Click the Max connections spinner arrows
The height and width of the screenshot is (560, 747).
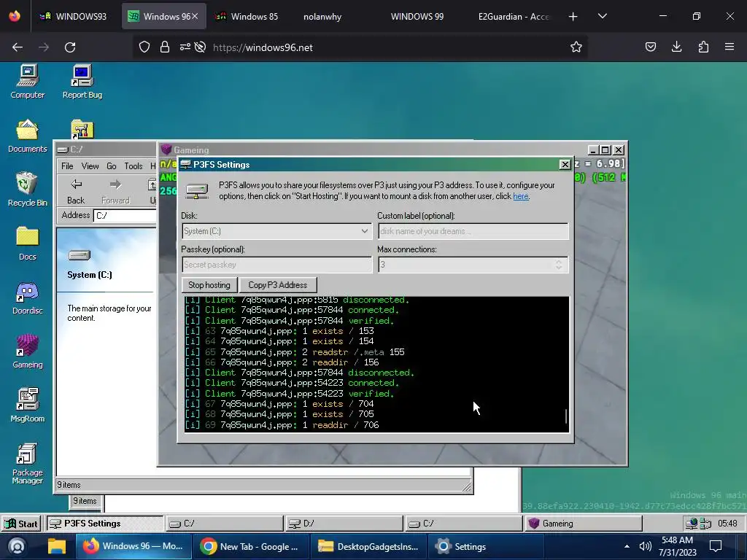pyautogui.click(x=558, y=265)
